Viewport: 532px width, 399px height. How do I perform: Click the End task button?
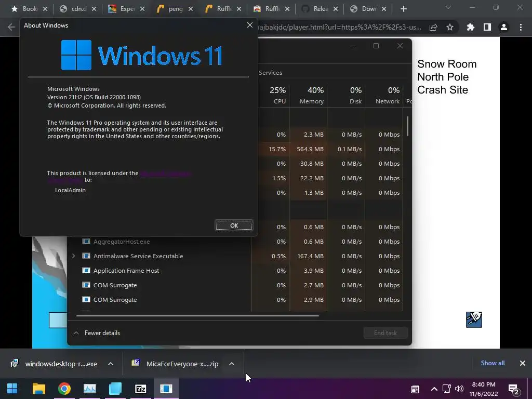(x=385, y=333)
